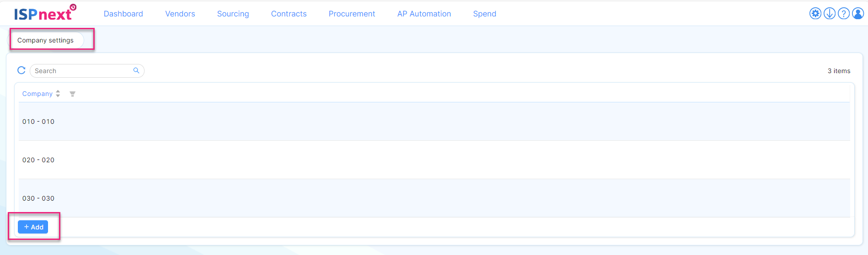Open the AP Automation menu
This screenshot has height=255, width=868.
pos(424,14)
